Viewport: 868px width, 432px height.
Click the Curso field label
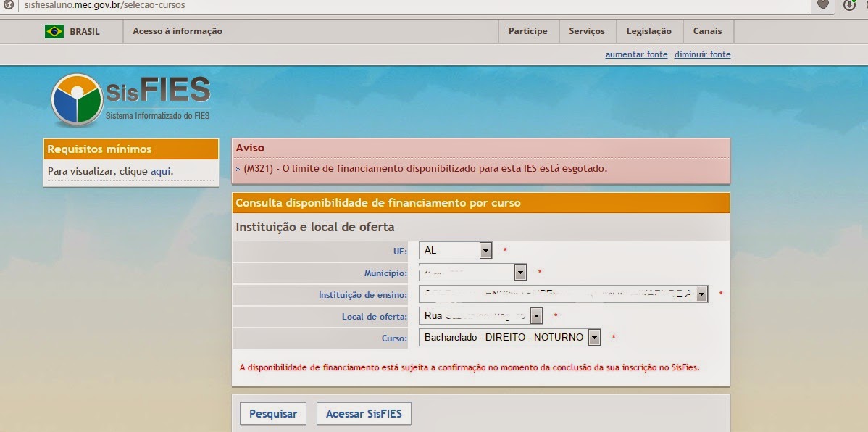pyautogui.click(x=395, y=338)
